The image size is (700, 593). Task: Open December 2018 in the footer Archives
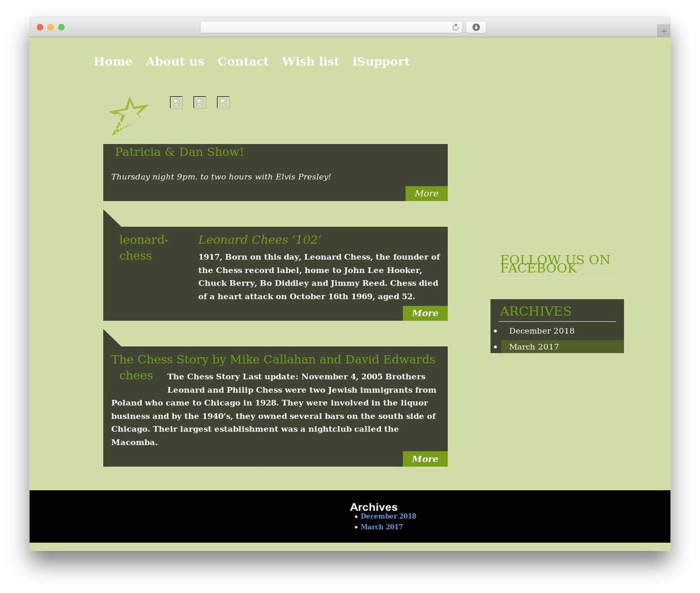[x=388, y=516]
